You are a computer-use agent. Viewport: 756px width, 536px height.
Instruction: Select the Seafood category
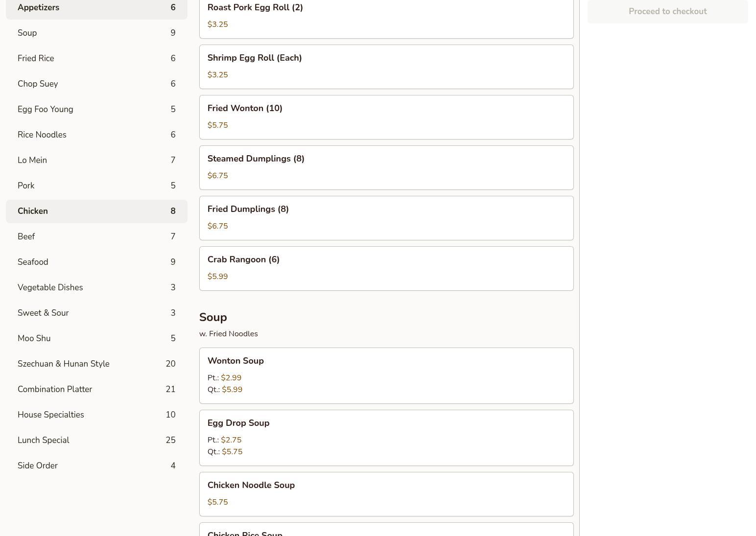click(x=96, y=262)
